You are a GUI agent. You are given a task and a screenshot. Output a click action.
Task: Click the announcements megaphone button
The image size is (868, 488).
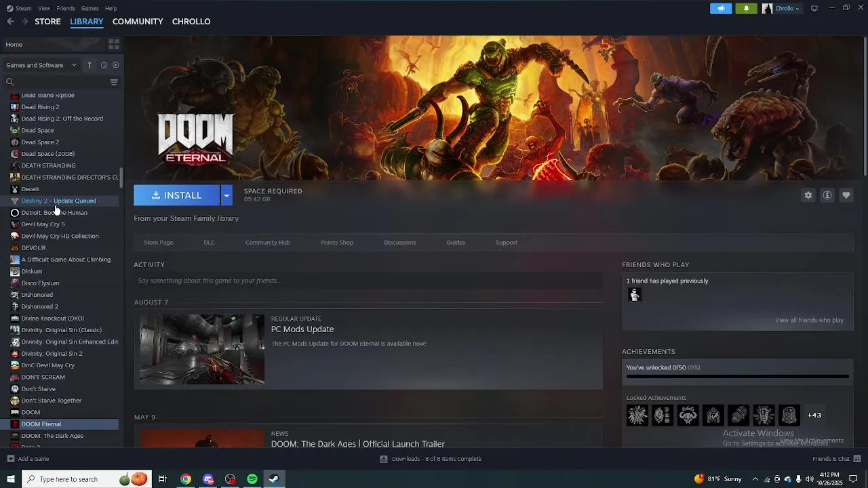click(x=721, y=8)
